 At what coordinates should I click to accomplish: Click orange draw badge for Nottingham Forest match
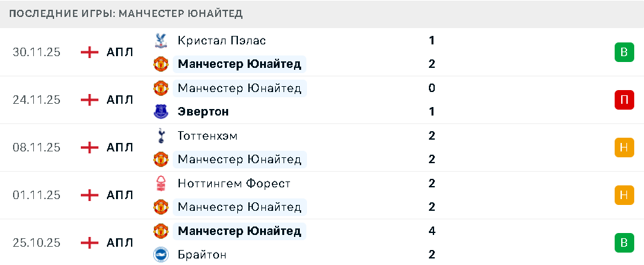pos(624,195)
